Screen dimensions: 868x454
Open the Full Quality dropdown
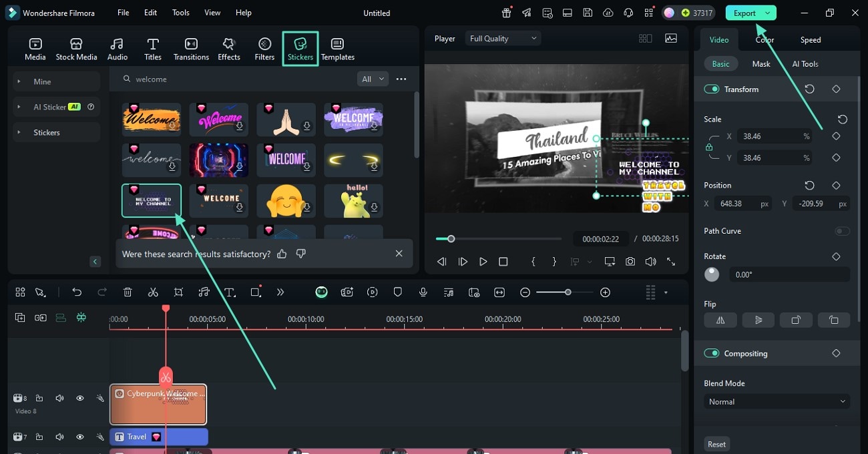503,39
